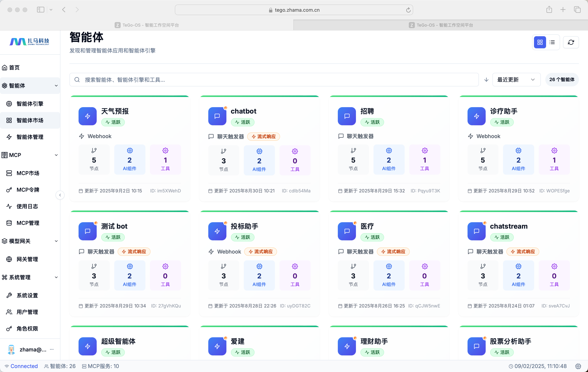The image size is (588, 372).
Task: Click the Safari share icon
Action: pos(549,10)
